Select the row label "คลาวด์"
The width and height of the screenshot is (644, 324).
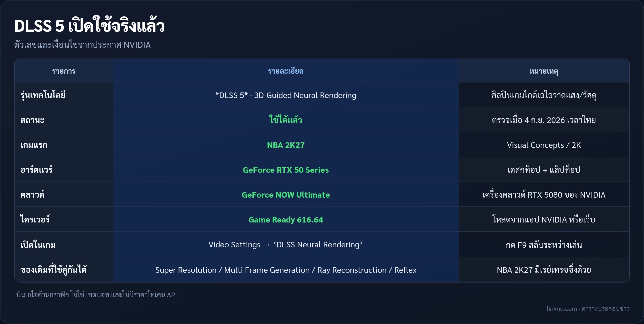[x=32, y=194]
